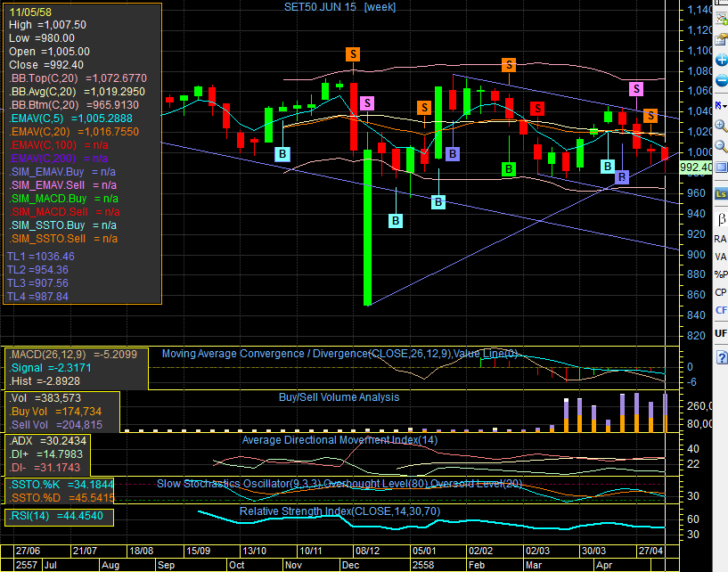
Task: Click the .ADX =30.2434 label
Action: (48, 441)
